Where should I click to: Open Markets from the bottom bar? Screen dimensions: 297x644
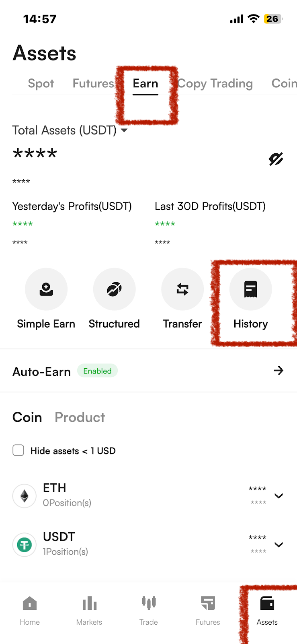[x=89, y=610]
